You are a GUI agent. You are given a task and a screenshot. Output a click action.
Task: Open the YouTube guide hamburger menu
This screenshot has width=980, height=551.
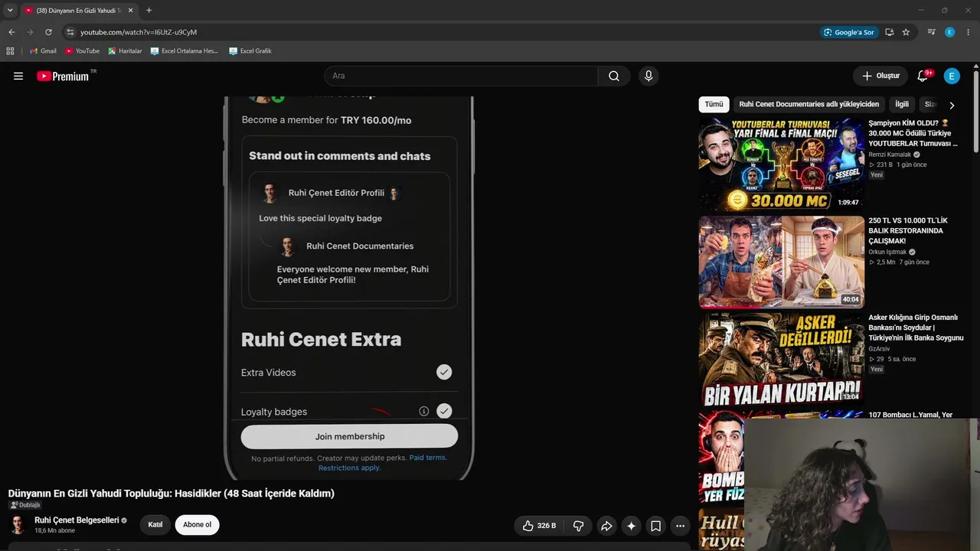(x=18, y=76)
